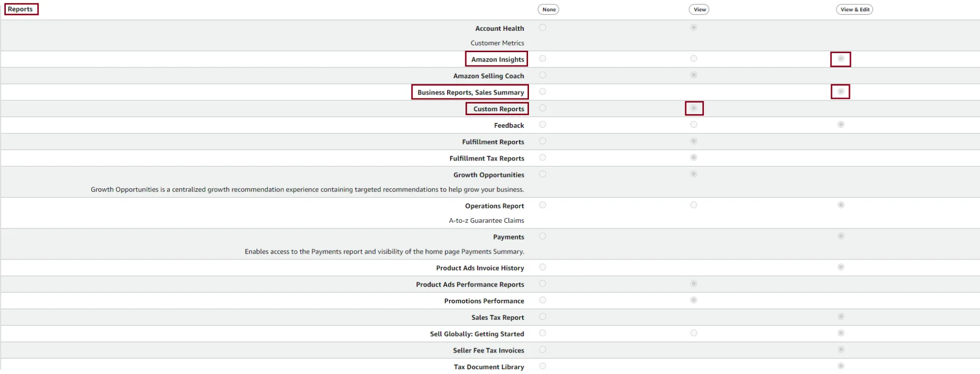Image resolution: width=980 pixels, height=374 pixels.
Task: Click the Payments bold label
Action: tap(509, 237)
